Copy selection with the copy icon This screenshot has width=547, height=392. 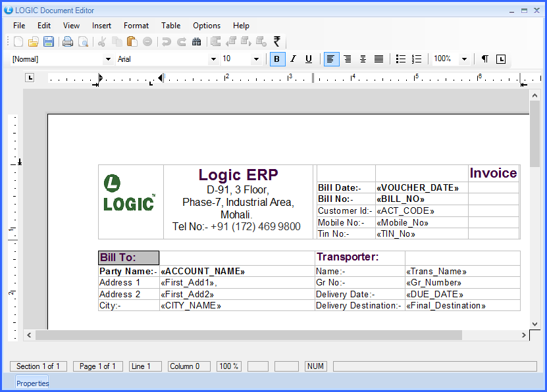pyautogui.click(x=117, y=41)
